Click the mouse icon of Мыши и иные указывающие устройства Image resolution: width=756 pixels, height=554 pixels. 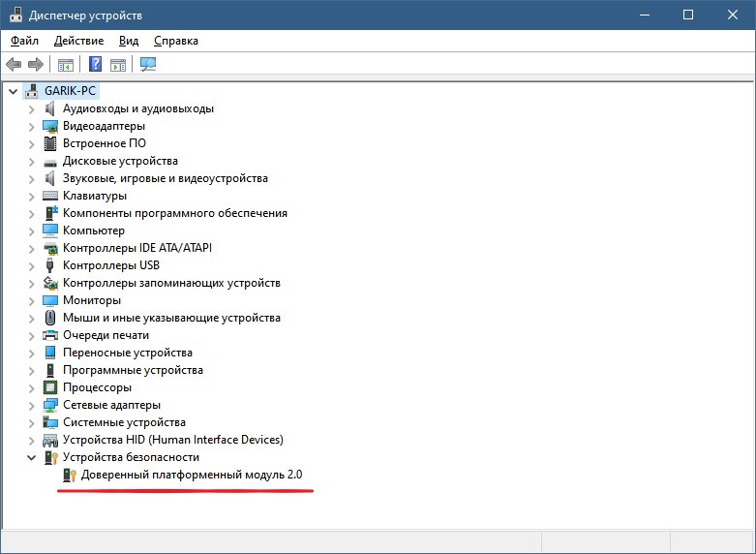50,318
